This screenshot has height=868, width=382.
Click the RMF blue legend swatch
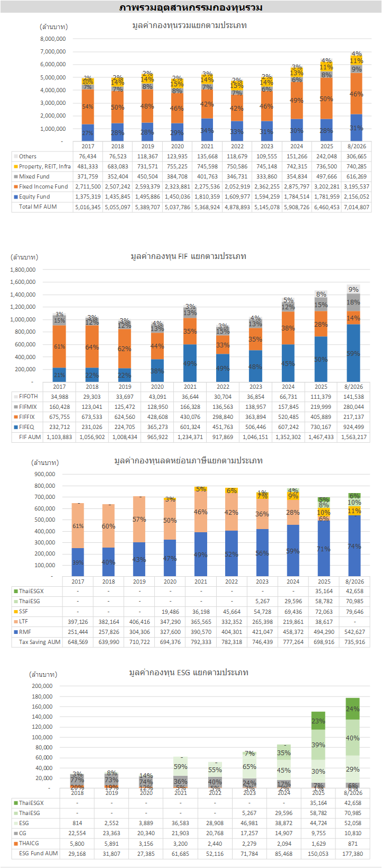tap(15, 632)
